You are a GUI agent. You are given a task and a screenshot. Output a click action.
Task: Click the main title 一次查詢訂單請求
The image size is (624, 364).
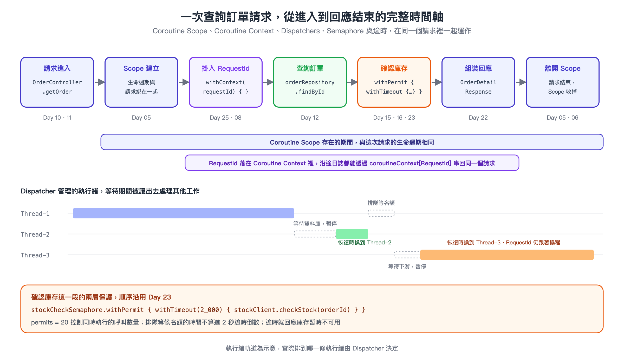click(312, 17)
